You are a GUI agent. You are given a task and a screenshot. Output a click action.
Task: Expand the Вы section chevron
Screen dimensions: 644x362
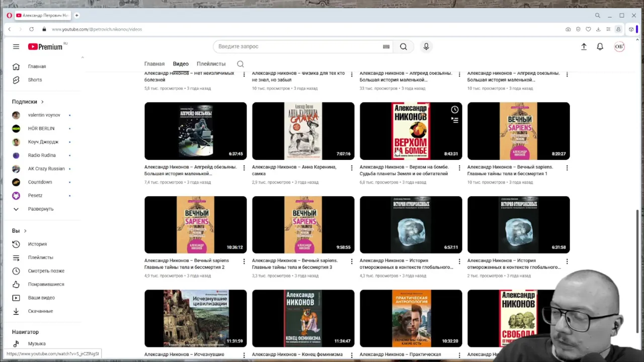25,231
